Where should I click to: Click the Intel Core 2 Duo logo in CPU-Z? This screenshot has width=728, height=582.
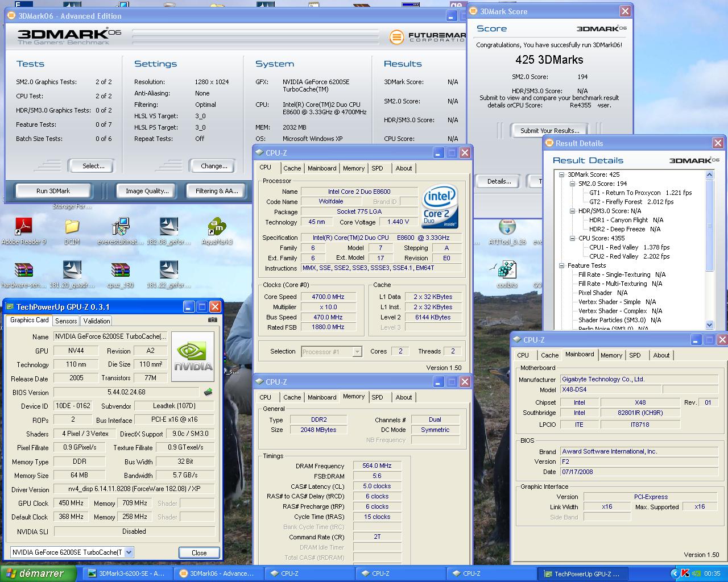440,207
